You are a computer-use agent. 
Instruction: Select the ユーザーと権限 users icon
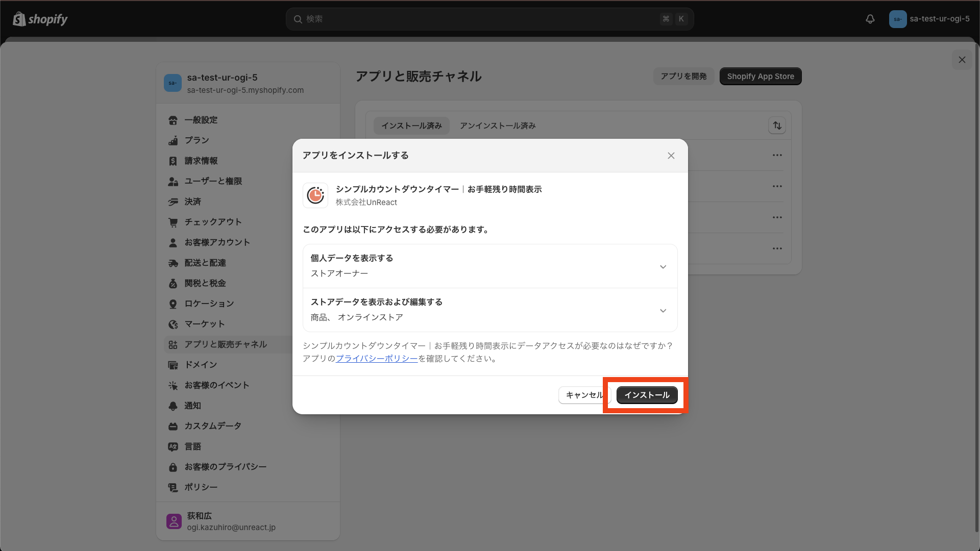click(x=174, y=181)
